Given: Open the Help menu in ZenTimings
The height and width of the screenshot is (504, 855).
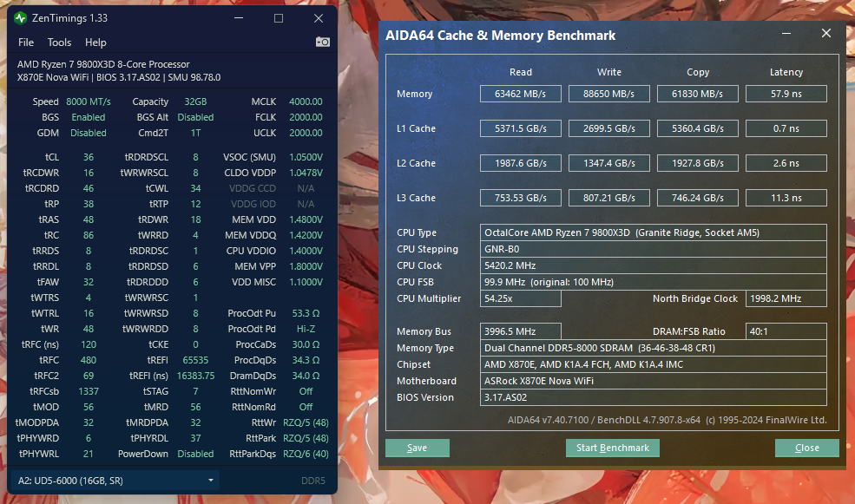Looking at the screenshot, I should (x=95, y=43).
